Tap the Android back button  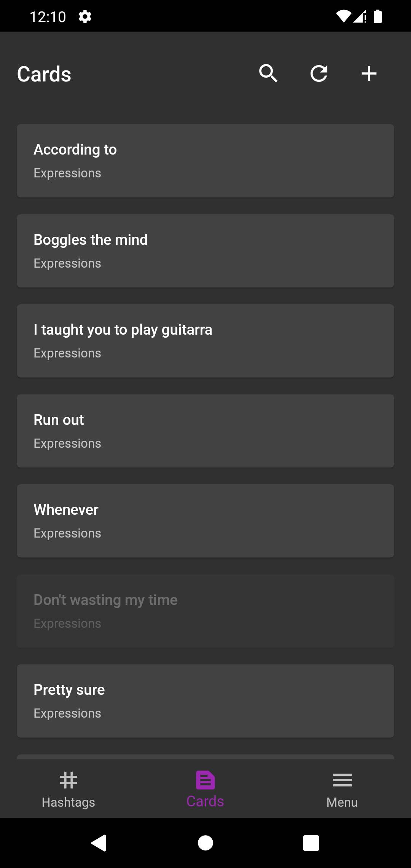[x=99, y=843]
